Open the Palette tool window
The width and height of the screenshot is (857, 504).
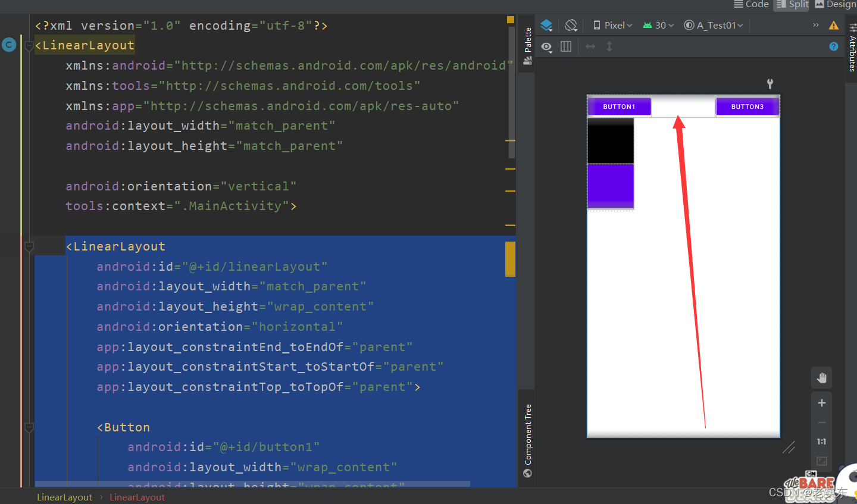pyautogui.click(x=527, y=46)
